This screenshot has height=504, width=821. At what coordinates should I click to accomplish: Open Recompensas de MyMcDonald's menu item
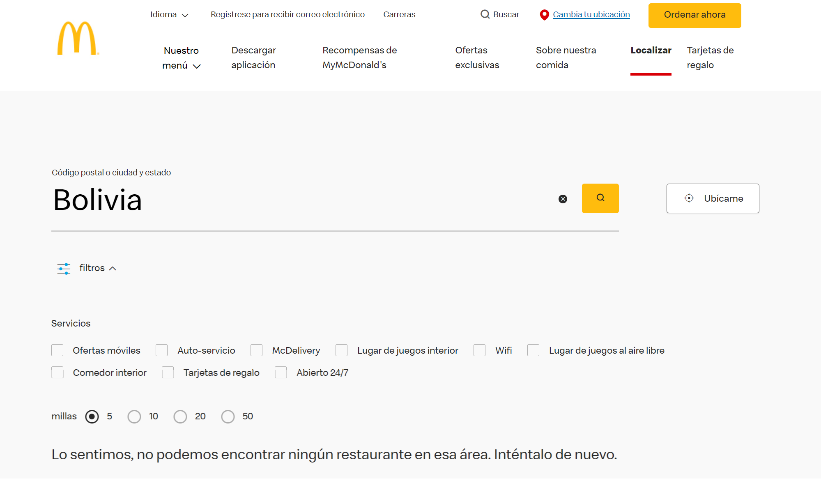point(360,58)
